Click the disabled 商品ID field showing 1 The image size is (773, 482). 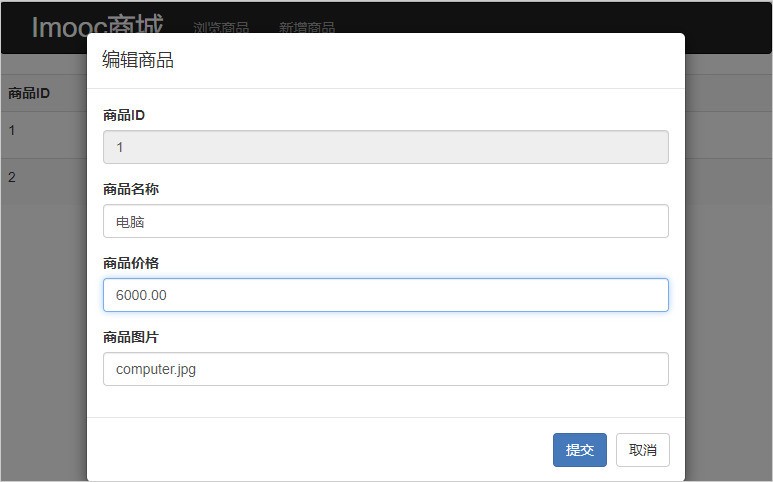click(x=386, y=147)
